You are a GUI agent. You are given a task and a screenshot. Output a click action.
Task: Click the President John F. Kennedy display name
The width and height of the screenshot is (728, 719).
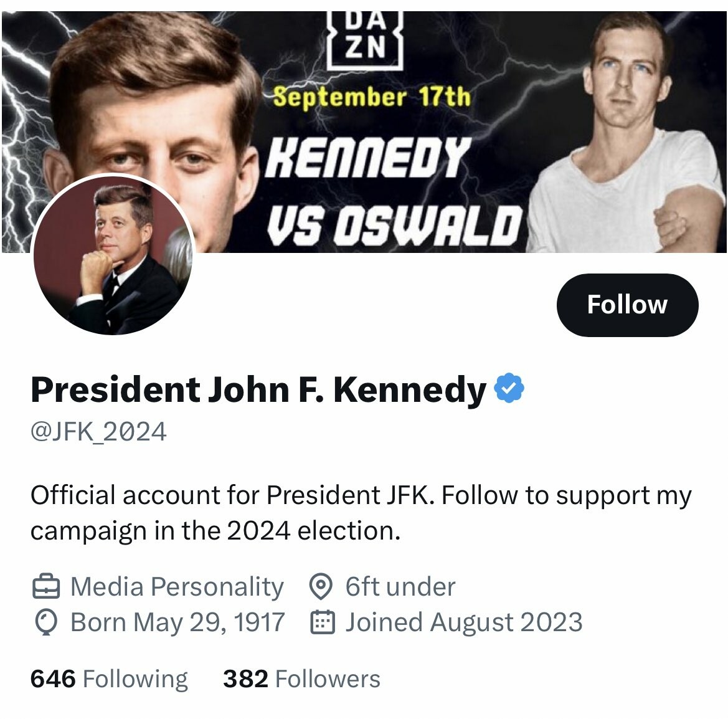click(x=258, y=390)
